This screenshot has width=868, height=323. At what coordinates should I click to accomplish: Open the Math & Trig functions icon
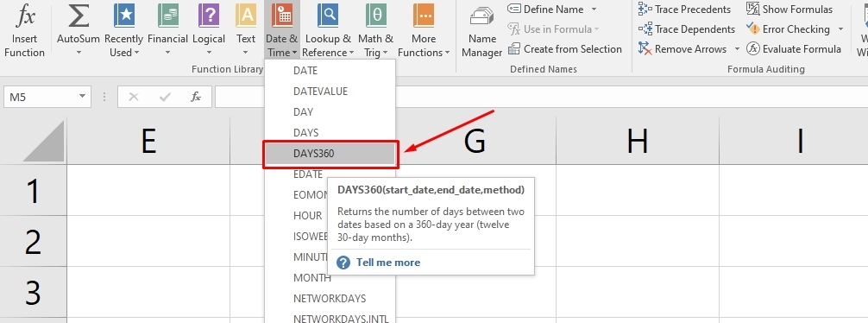[x=376, y=16]
